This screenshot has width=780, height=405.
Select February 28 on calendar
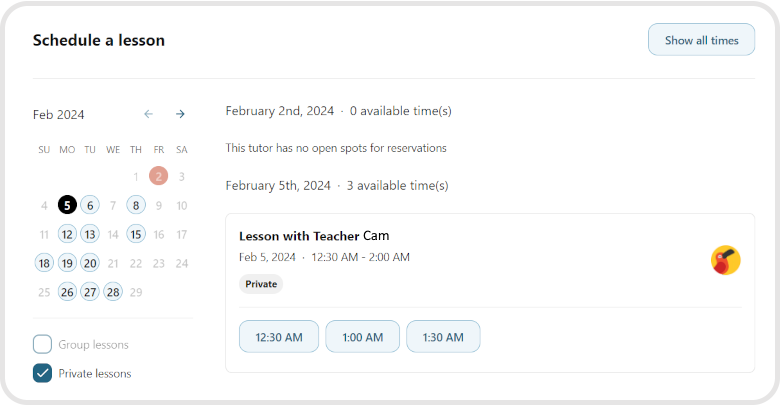[113, 292]
